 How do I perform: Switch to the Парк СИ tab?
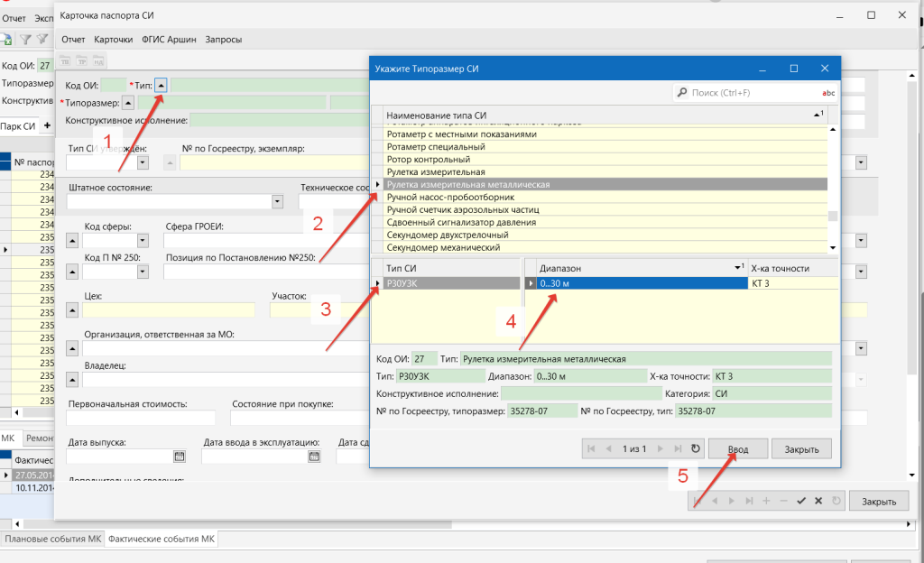pyautogui.click(x=18, y=126)
